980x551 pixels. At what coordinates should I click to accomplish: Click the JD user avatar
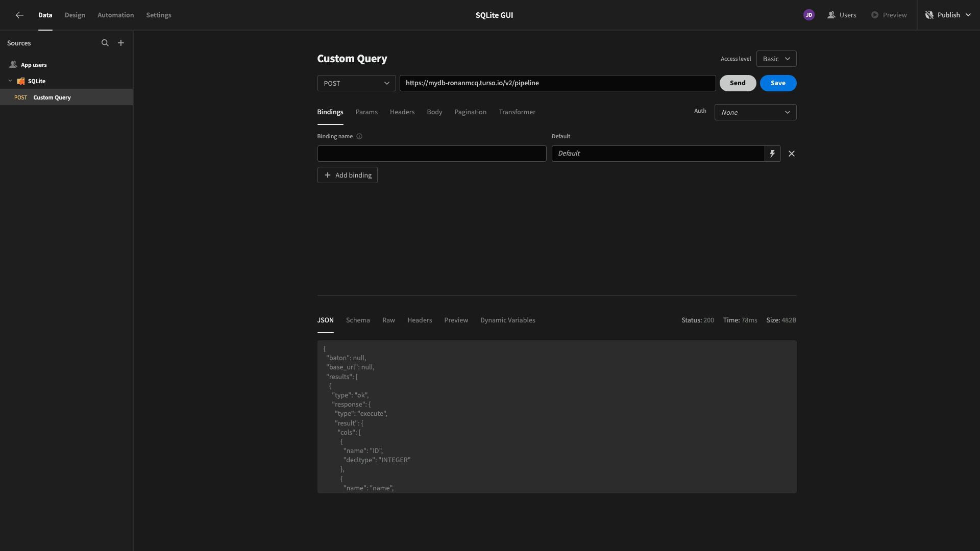pos(809,15)
